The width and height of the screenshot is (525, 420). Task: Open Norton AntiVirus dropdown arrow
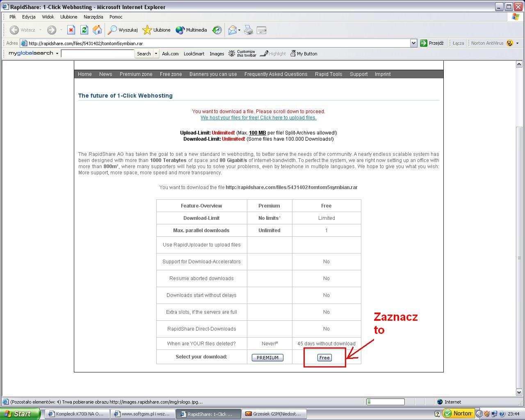(x=517, y=43)
